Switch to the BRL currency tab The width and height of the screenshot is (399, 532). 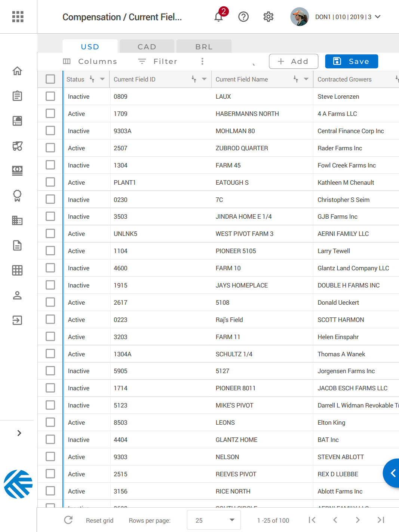coord(204,47)
